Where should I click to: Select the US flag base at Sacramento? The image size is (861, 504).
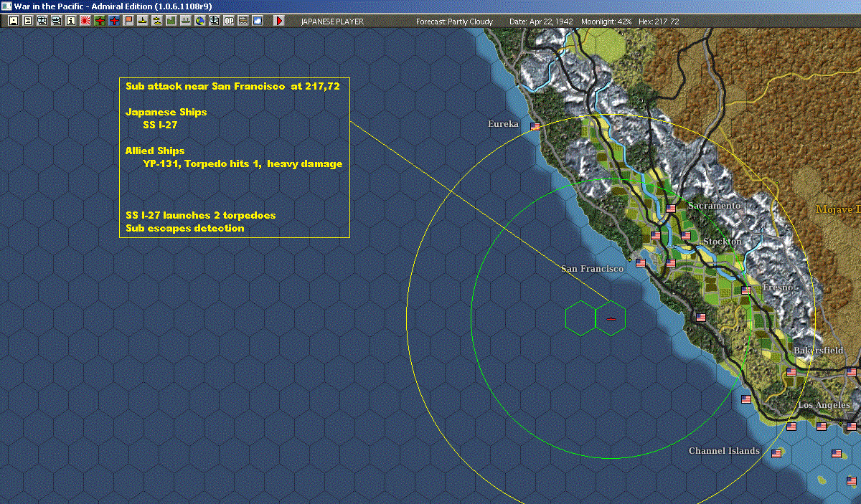tap(671, 209)
